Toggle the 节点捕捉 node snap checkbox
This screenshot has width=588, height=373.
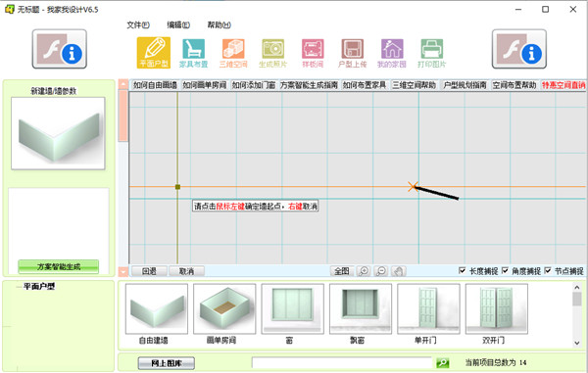coord(548,270)
